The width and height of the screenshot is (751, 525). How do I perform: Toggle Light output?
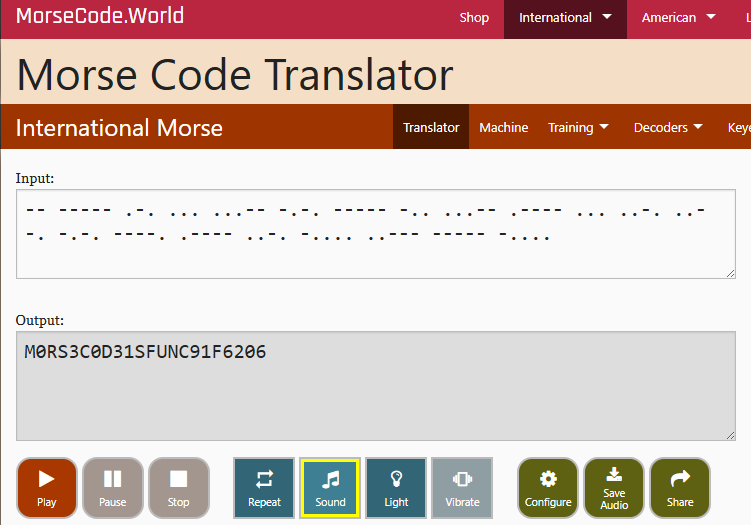tap(396, 488)
